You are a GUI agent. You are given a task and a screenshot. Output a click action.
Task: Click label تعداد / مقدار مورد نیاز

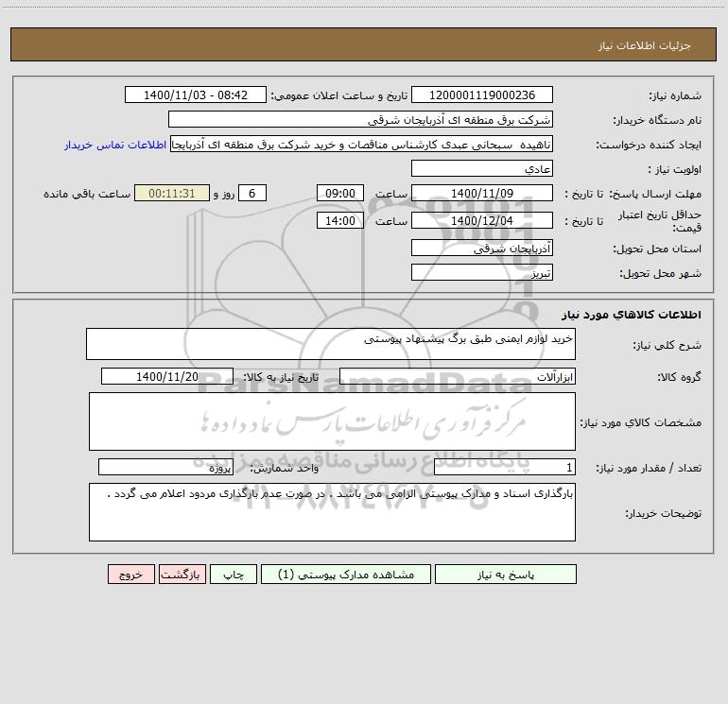649,469
